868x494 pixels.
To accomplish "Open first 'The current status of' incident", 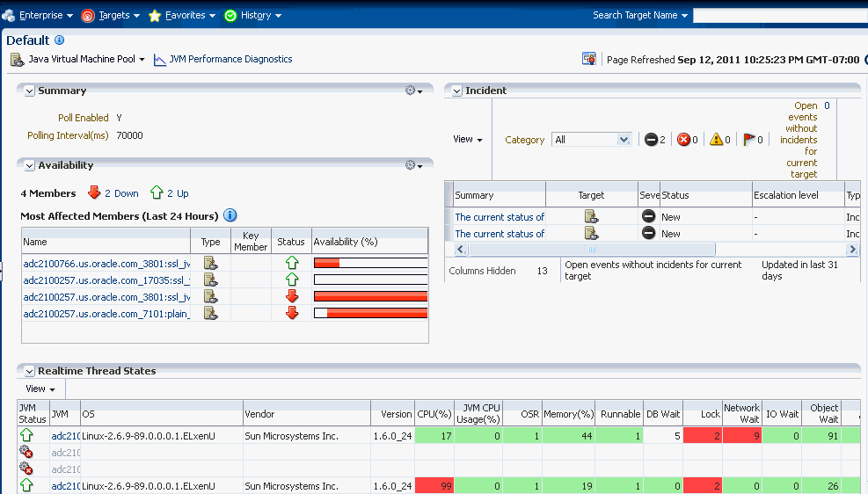I will [x=500, y=217].
